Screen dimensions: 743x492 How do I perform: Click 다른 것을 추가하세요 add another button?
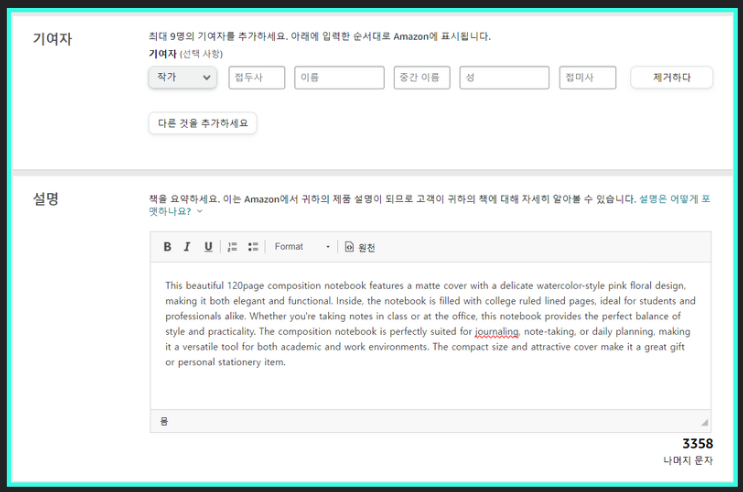[x=203, y=123]
